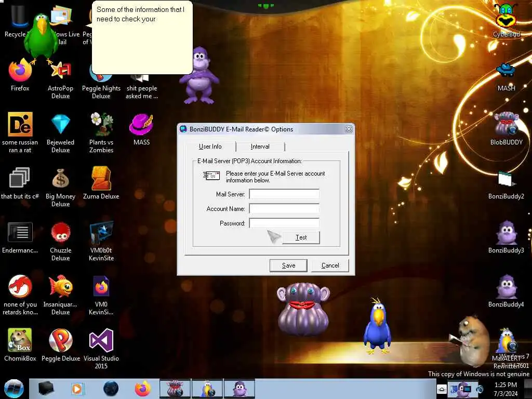Open the dark globe taskbar icon
The height and width of the screenshot is (399, 532).
(111, 389)
